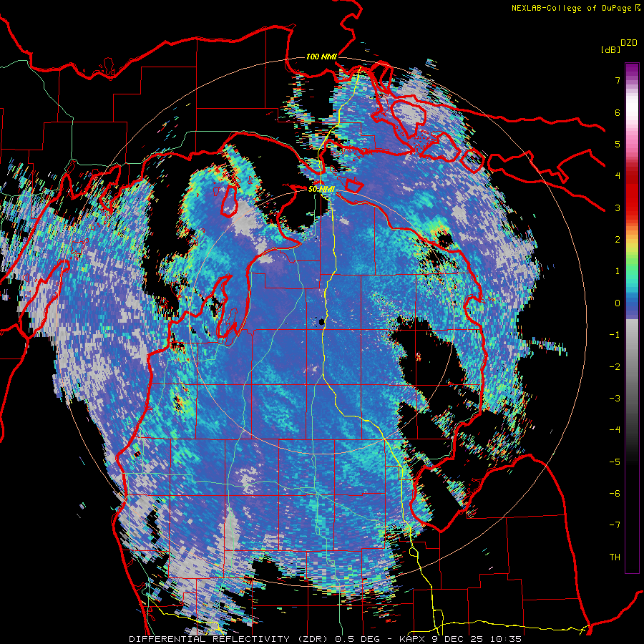Click the 1 tick label on color scale
644x644 pixels.
pos(618,271)
